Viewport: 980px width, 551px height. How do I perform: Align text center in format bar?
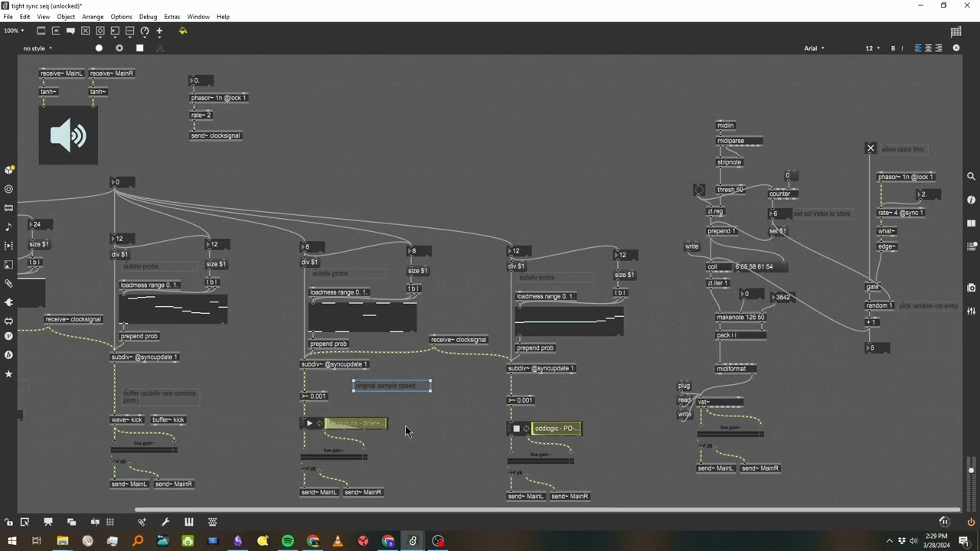tap(929, 48)
